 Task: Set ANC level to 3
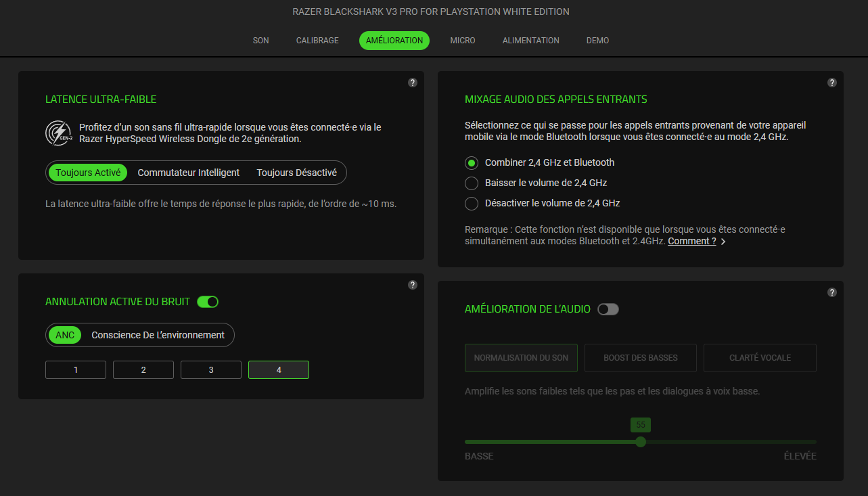tap(211, 370)
